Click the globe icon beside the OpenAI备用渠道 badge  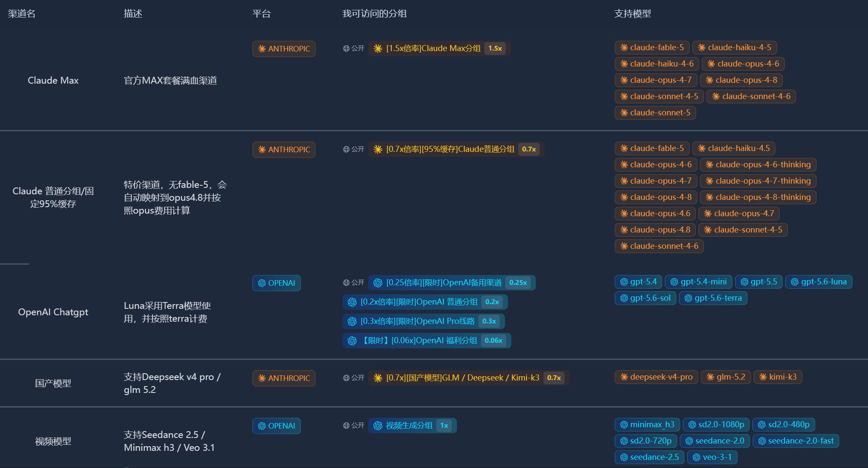[x=346, y=283]
